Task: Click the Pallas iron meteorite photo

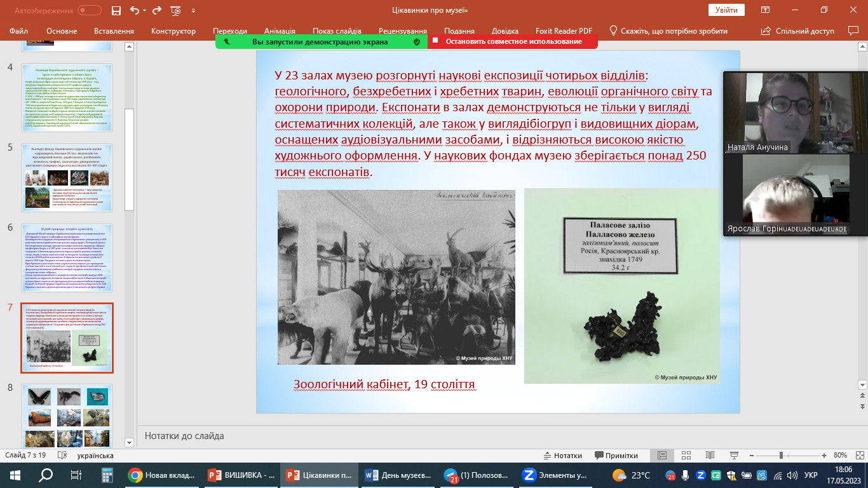Action: 622,286
